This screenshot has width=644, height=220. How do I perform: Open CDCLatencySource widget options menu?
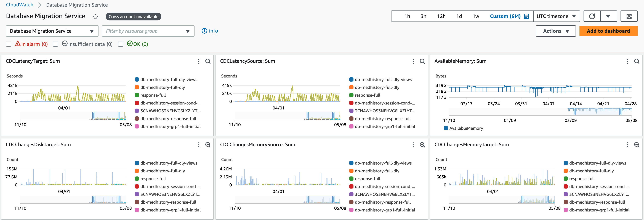(x=413, y=61)
